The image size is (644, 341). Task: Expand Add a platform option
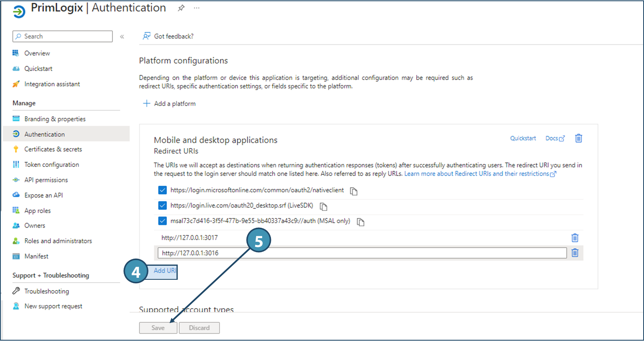tap(170, 104)
